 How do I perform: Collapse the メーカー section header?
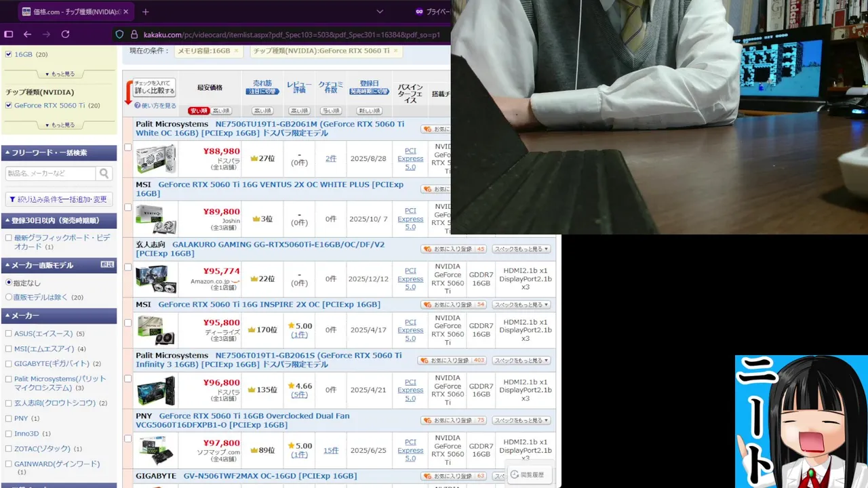tap(59, 315)
